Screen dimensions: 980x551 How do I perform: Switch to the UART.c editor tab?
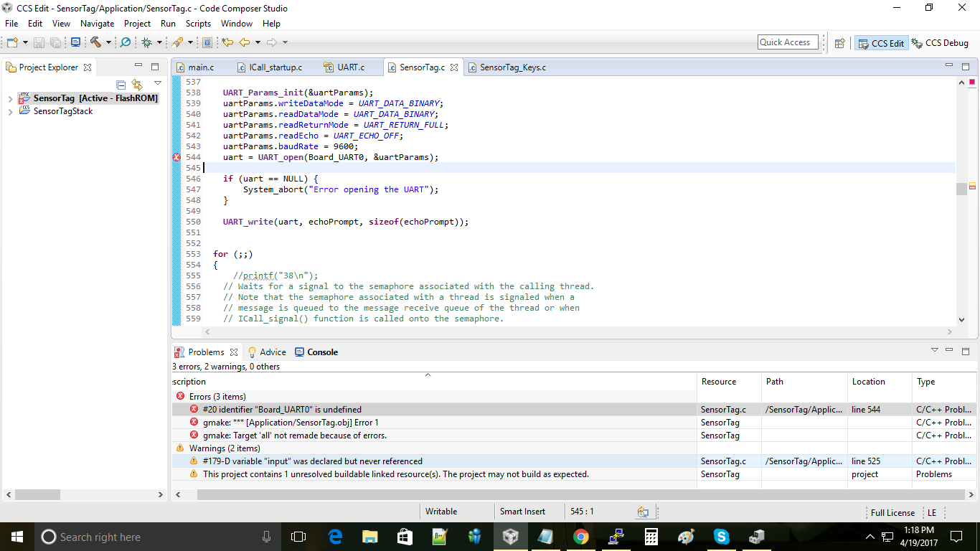point(351,67)
